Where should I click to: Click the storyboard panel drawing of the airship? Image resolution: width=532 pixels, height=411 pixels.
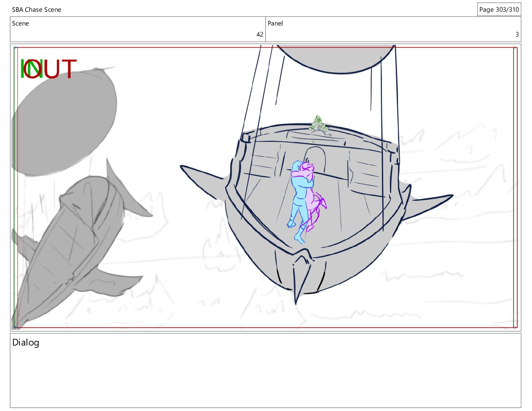click(x=266, y=187)
